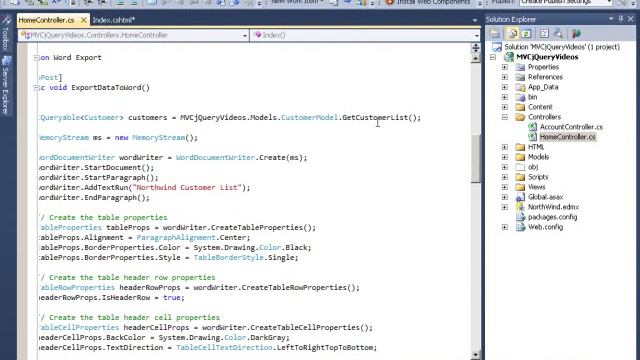Select NorthWind.edmx in Solution Explorer
This screenshot has height=360, width=640.
point(553,207)
